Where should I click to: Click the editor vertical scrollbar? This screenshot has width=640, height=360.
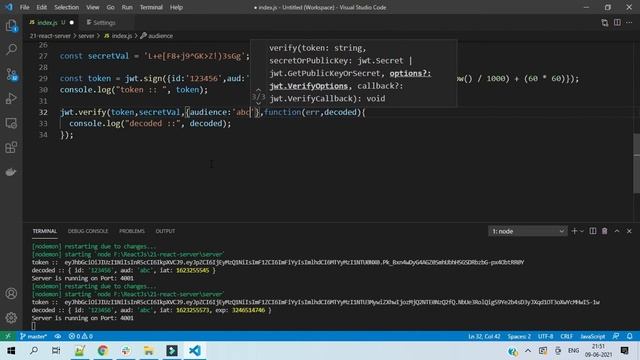637,163
